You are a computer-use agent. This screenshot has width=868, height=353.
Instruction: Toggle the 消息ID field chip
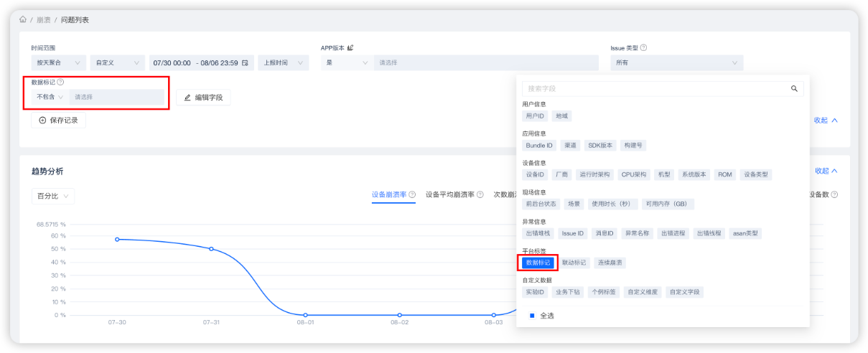click(604, 233)
